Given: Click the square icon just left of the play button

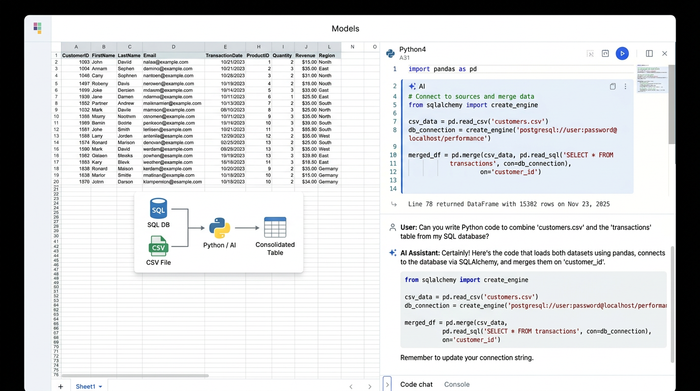Looking at the screenshot, I should (605, 54).
